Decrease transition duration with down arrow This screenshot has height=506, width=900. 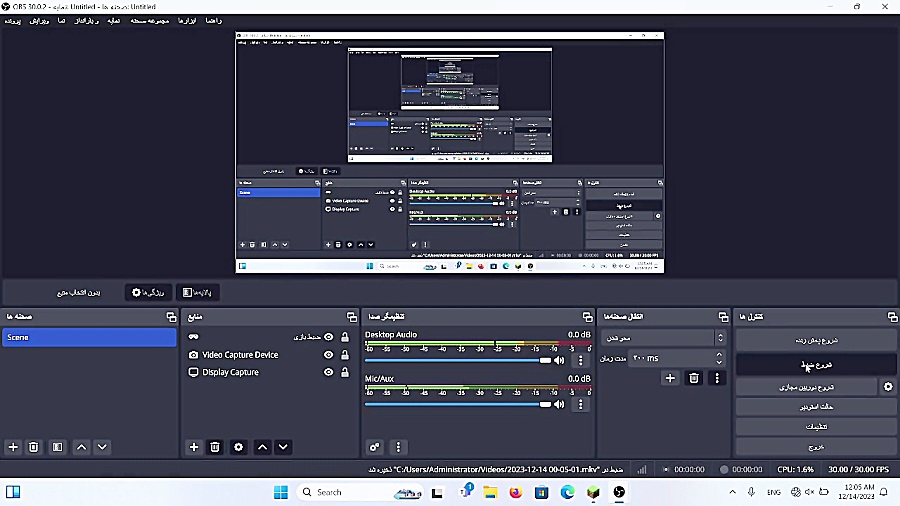[719, 363]
